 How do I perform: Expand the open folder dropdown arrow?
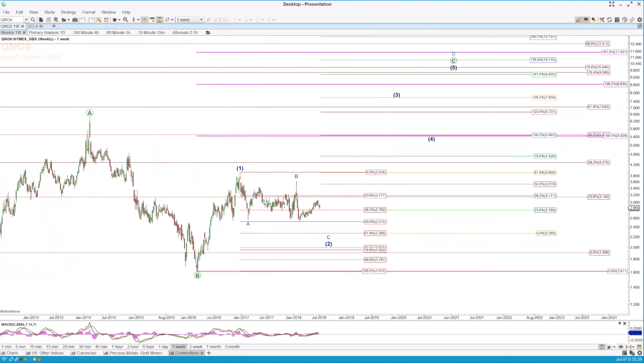69,20
